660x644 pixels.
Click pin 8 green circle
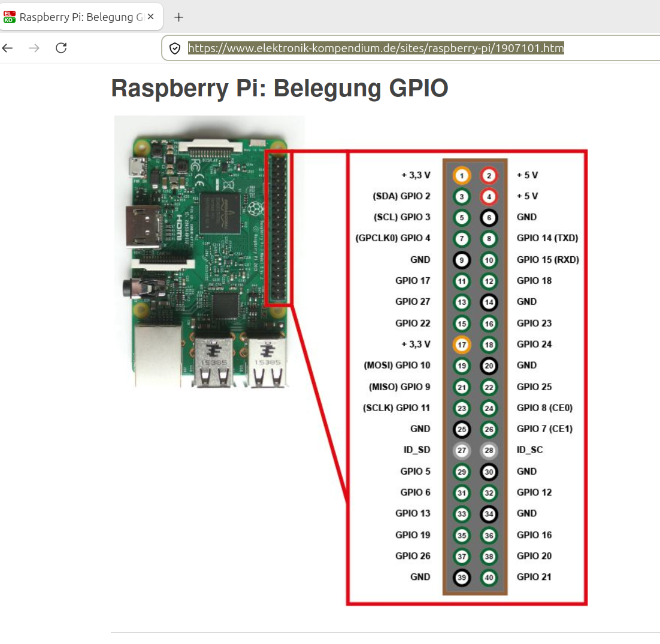tap(489, 238)
